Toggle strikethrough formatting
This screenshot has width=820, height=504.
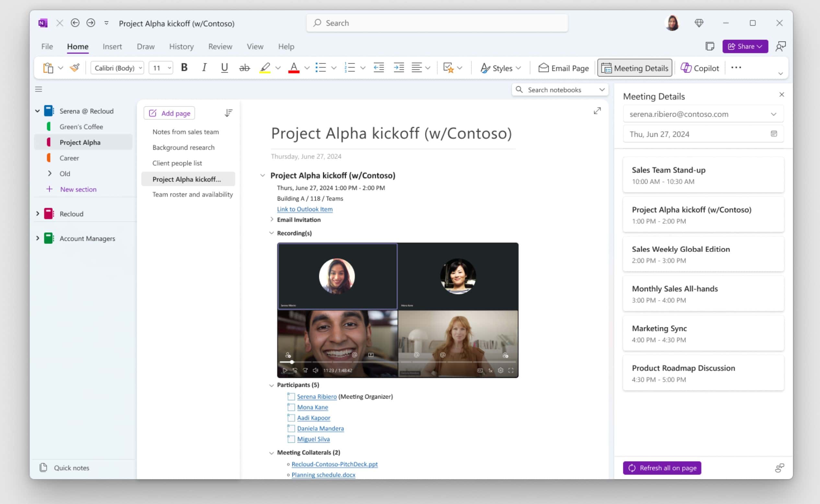click(x=244, y=68)
